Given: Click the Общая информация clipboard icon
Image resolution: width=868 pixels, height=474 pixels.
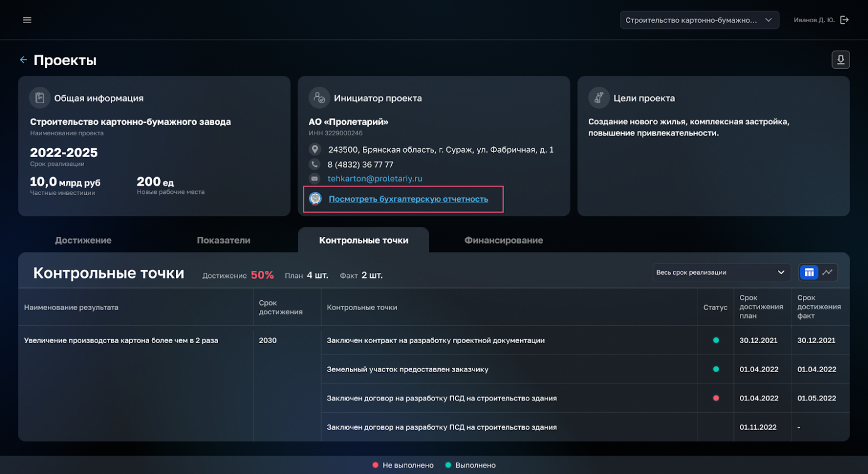Looking at the screenshot, I should [x=40, y=98].
